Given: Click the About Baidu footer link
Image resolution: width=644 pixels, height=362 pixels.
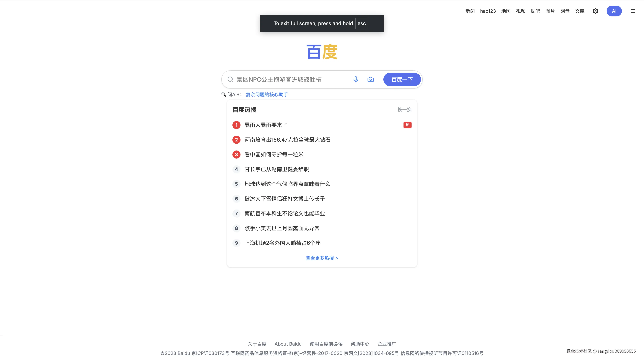Looking at the screenshot, I should click(288, 344).
